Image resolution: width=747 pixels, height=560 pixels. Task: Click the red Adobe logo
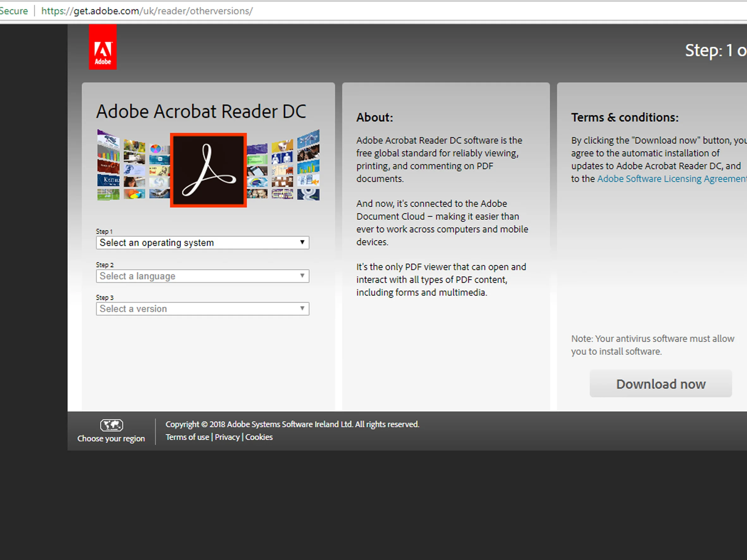click(x=103, y=47)
